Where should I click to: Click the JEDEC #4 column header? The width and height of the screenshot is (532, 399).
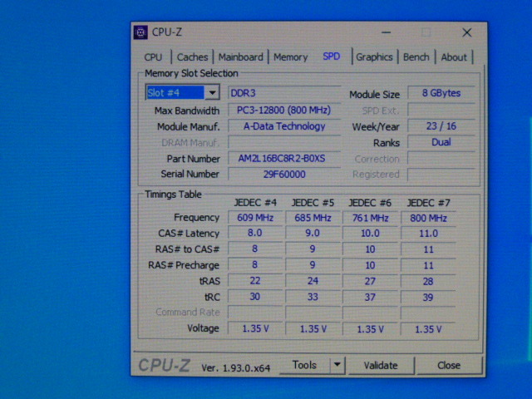click(255, 203)
